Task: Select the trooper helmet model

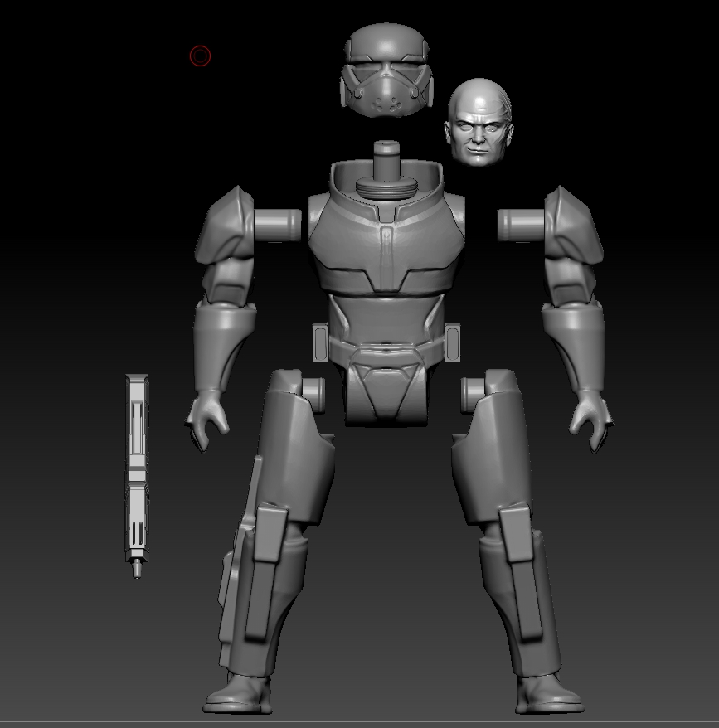Action: [x=387, y=70]
